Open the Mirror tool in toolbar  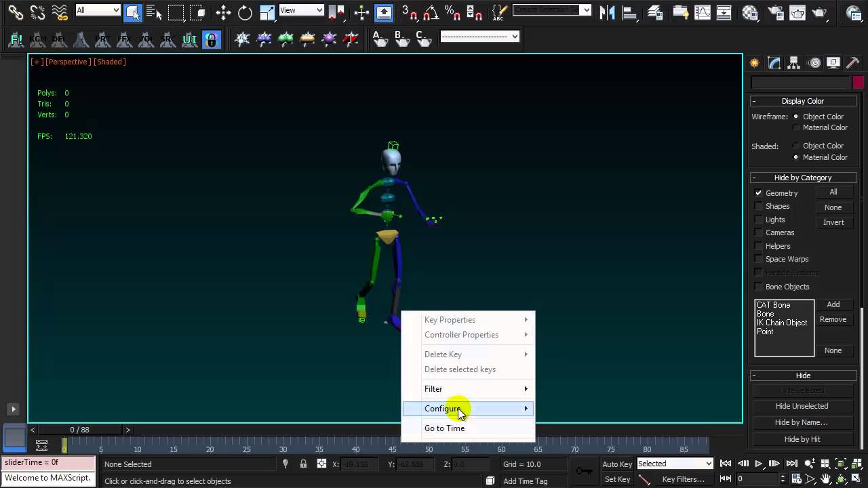[607, 12]
